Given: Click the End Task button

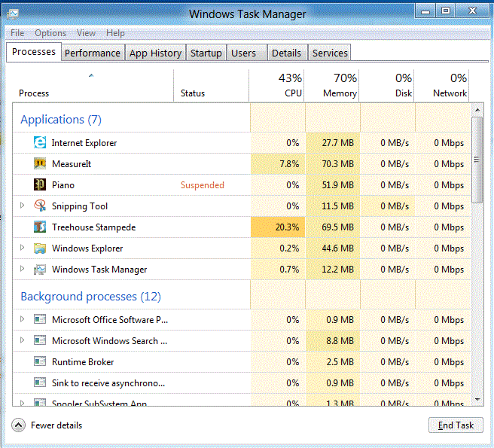Looking at the screenshot, I should [x=456, y=425].
